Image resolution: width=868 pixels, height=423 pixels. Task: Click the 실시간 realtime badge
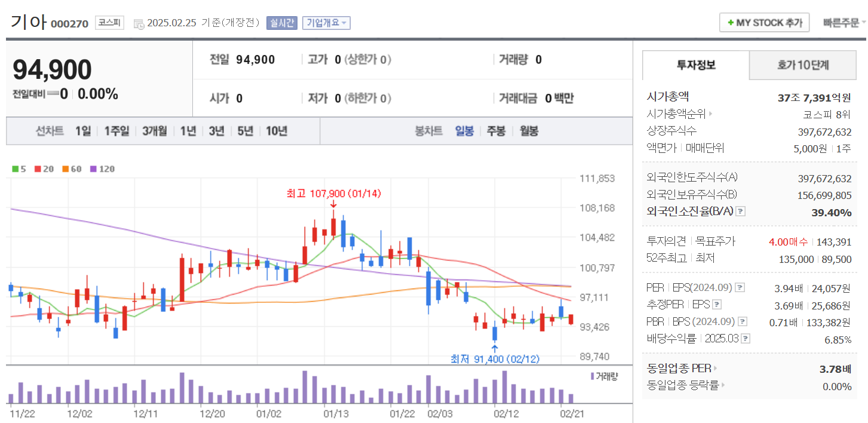(x=281, y=22)
